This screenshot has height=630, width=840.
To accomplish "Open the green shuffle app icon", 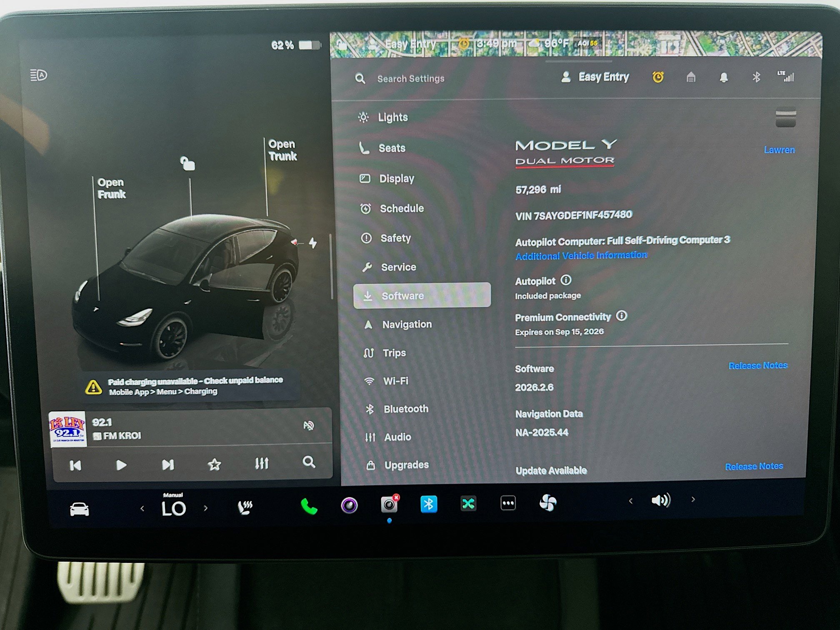I will coord(468,503).
